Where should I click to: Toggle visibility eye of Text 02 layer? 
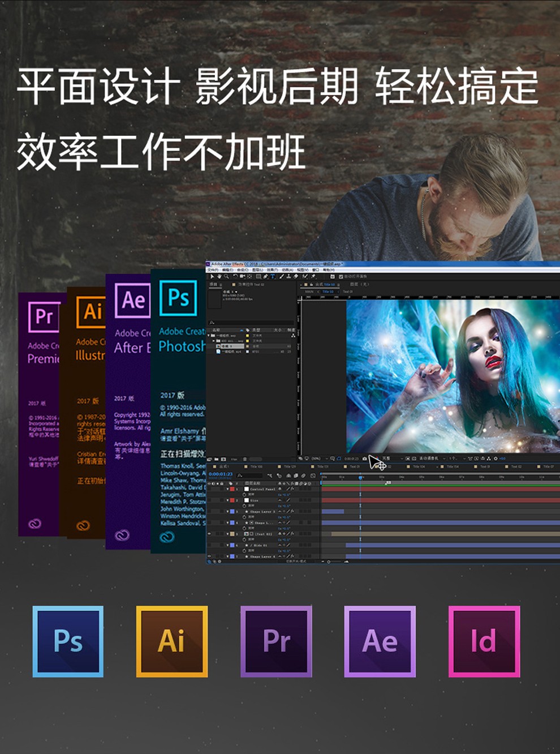tap(210, 534)
